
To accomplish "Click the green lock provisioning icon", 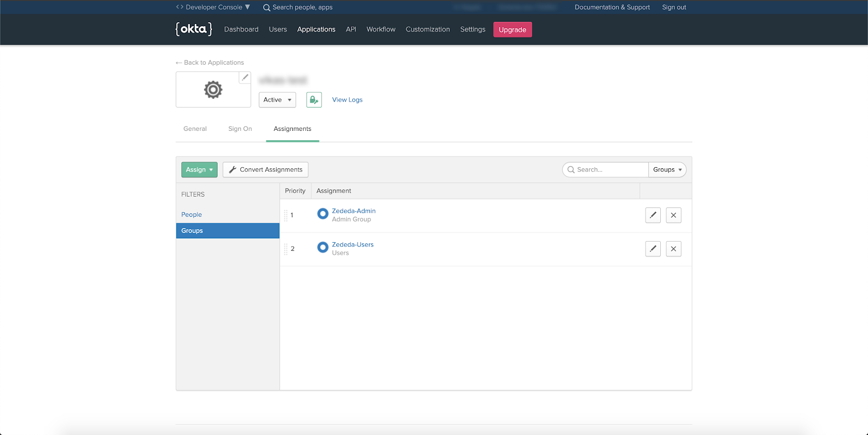I will point(314,100).
